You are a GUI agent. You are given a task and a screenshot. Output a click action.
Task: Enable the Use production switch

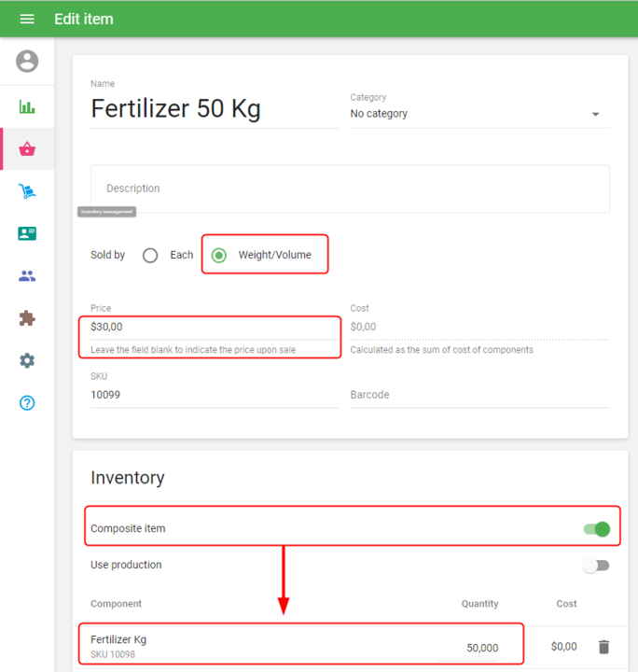(596, 566)
